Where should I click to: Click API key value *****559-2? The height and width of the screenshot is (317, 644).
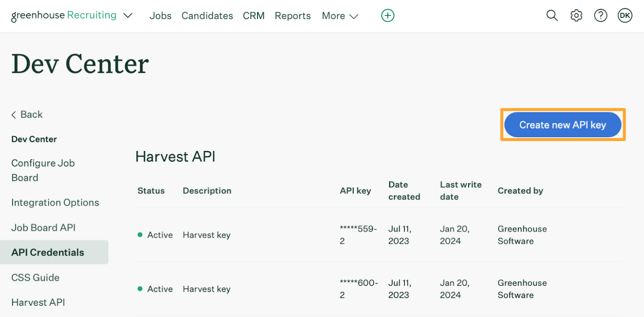pyautogui.click(x=358, y=235)
